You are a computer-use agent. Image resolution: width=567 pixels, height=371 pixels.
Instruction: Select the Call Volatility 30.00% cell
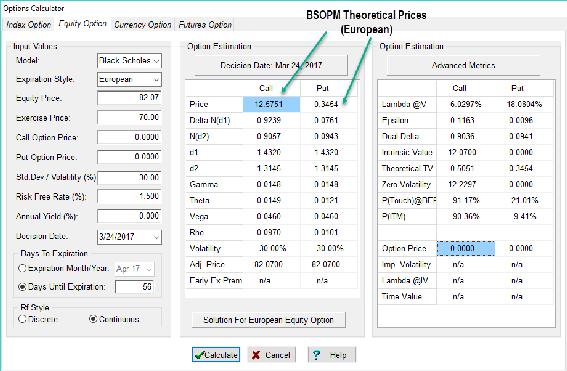coord(272,248)
